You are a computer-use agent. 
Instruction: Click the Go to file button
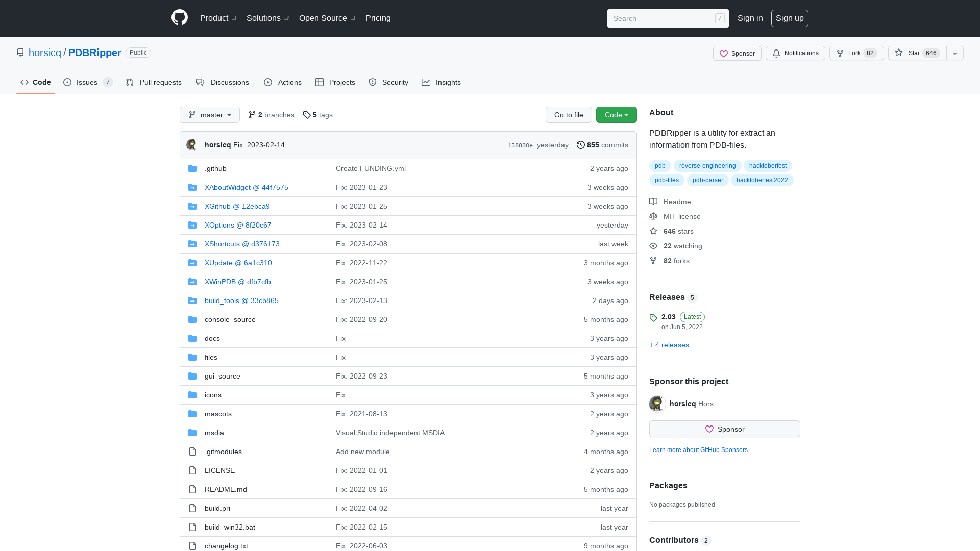pos(569,115)
